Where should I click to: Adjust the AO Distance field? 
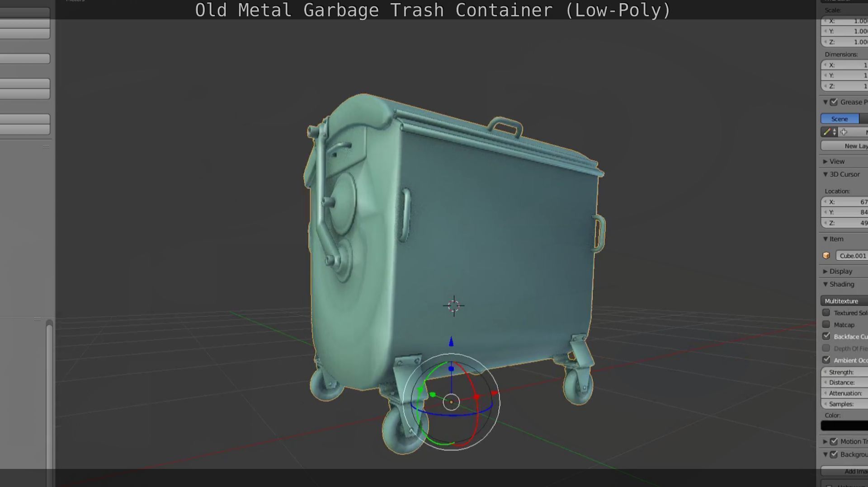click(x=844, y=383)
